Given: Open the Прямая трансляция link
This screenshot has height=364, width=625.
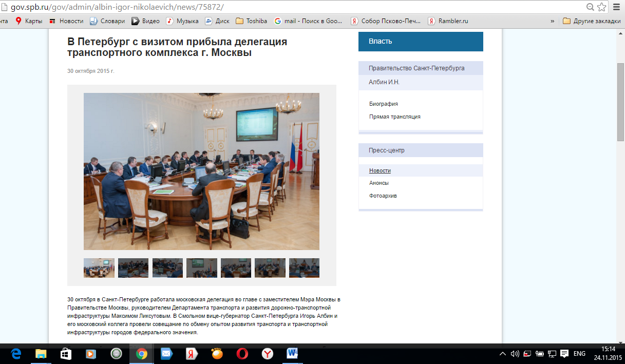Looking at the screenshot, I should point(394,117).
